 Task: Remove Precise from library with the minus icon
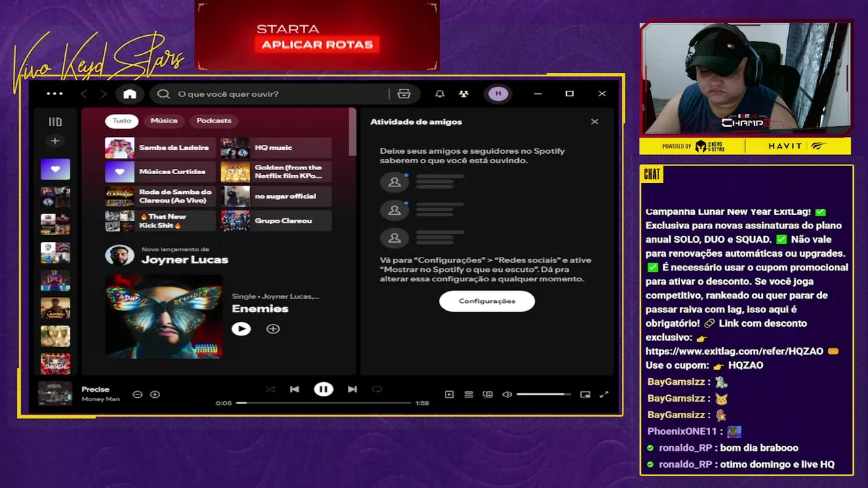pyautogui.click(x=138, y=394)
